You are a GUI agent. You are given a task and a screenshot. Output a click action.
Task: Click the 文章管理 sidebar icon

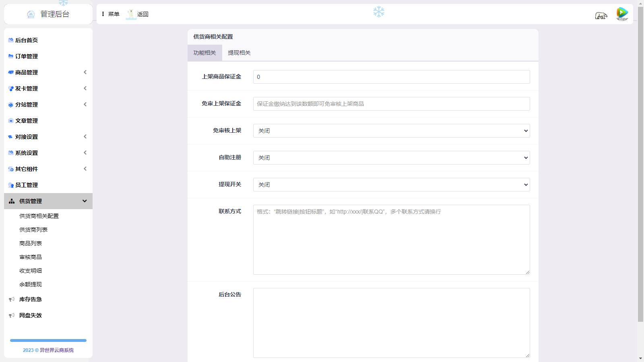click(11, 121)
